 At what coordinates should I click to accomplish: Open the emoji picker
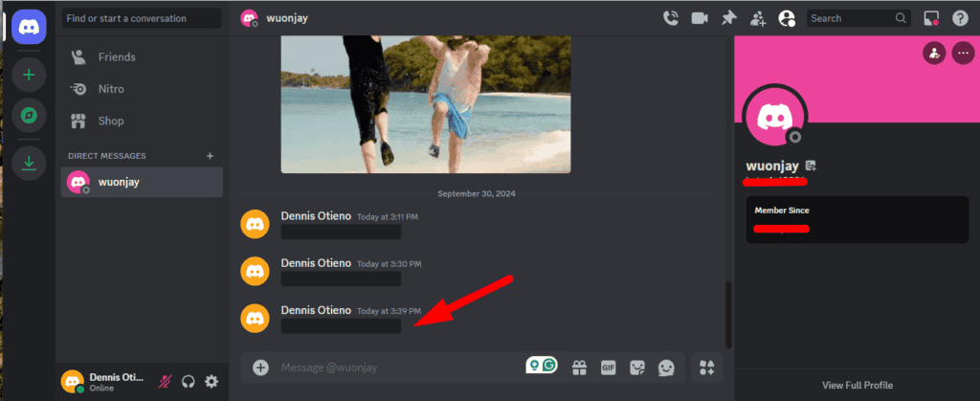(666, 368)
